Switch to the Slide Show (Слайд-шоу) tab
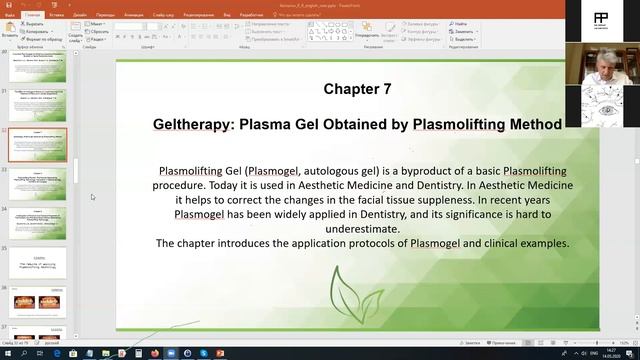The image size is (640, 360). pyautogui.click(x=163, y=15)
